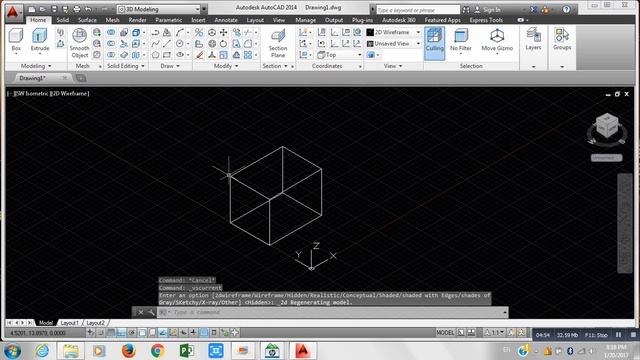Open the No Filter selection dropdown
Image resolution: width=640 pixels, height=360 pixels.
pos(460,41)
